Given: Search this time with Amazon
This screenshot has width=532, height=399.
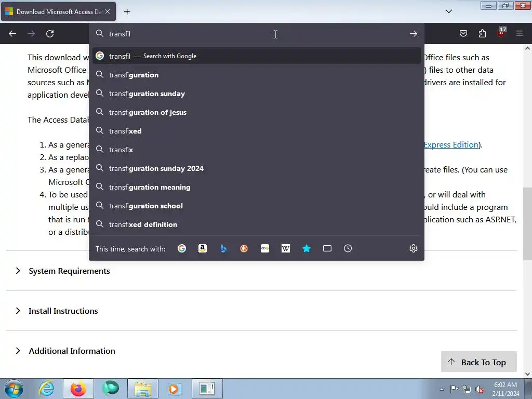Looking at the screenshot, I should pos(203,248).
